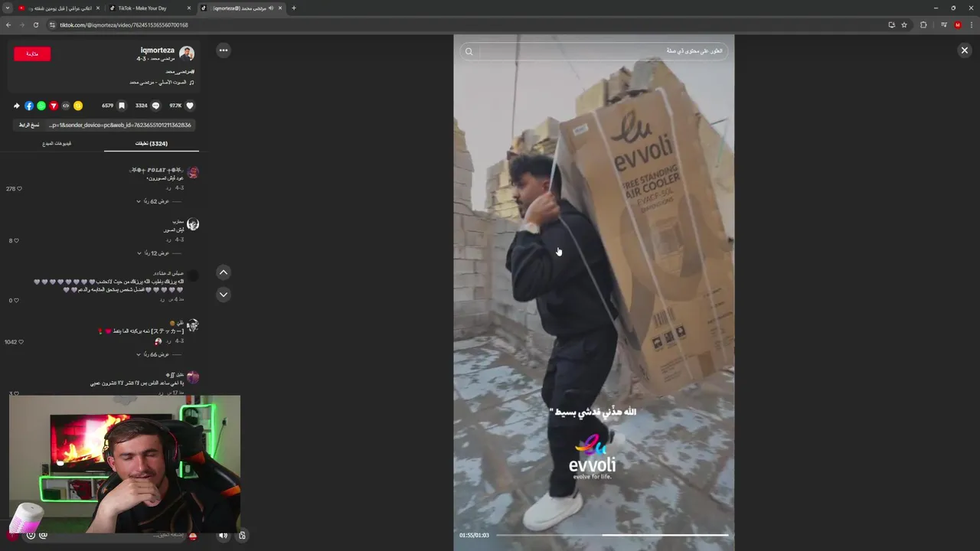Close the TikTok - Make Your Day tab
Viewport: 980px width, 551px height.
(189, 8)
